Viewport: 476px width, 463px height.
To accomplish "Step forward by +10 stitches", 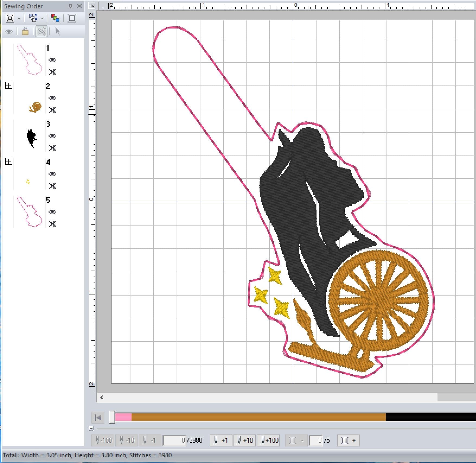I will 244,440.
